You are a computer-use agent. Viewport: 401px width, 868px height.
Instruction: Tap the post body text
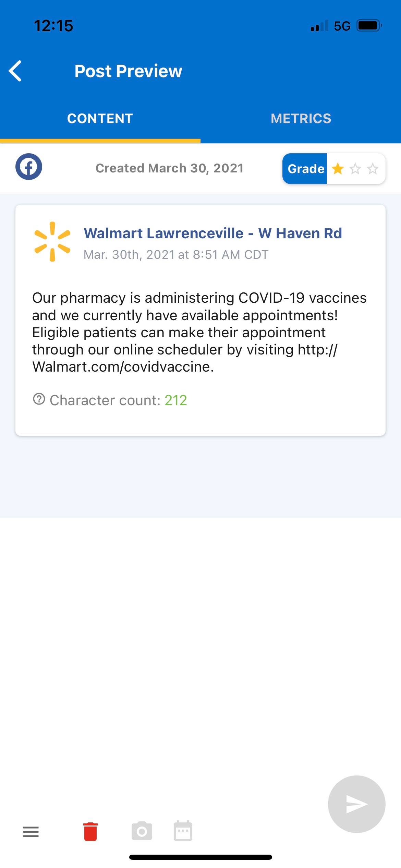tap(199, 332)
